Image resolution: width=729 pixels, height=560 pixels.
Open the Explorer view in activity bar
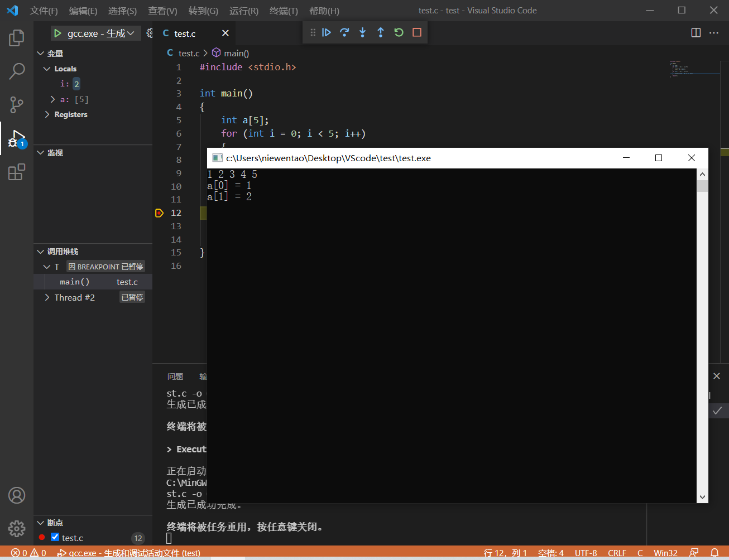point(17,38)
